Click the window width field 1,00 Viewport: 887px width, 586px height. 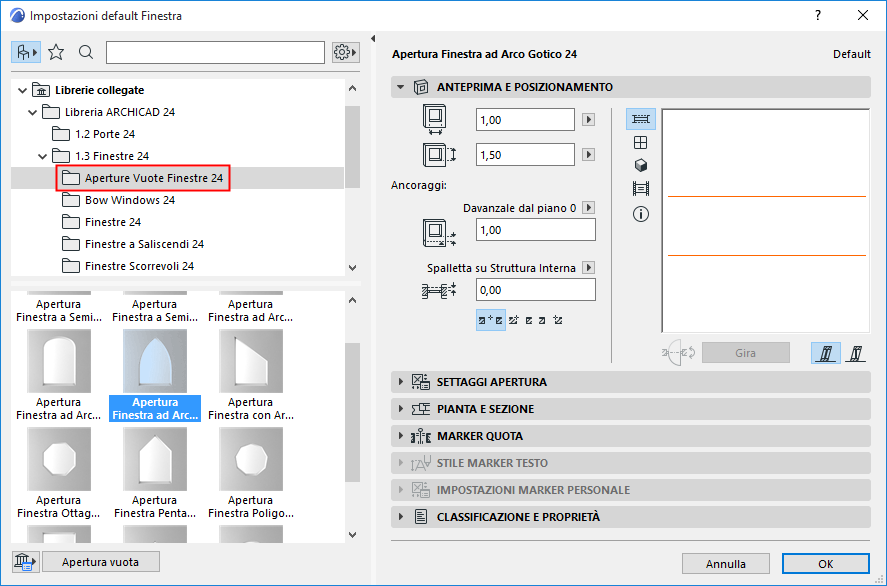pos(525,120)
